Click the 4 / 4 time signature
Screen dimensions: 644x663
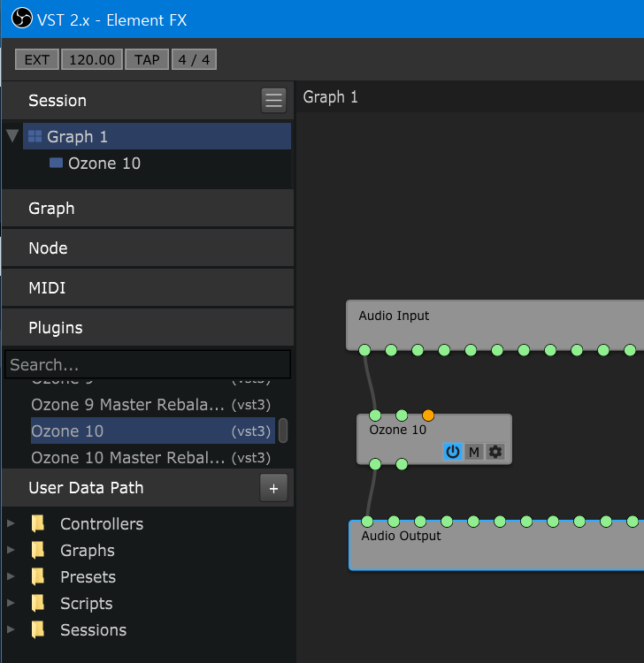pos(194,59)
